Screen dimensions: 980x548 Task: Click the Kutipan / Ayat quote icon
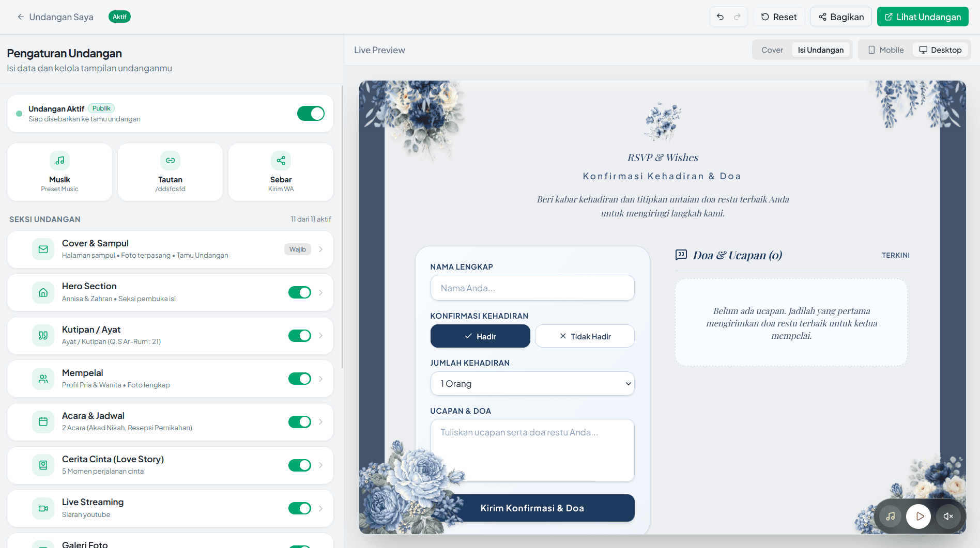43,336
